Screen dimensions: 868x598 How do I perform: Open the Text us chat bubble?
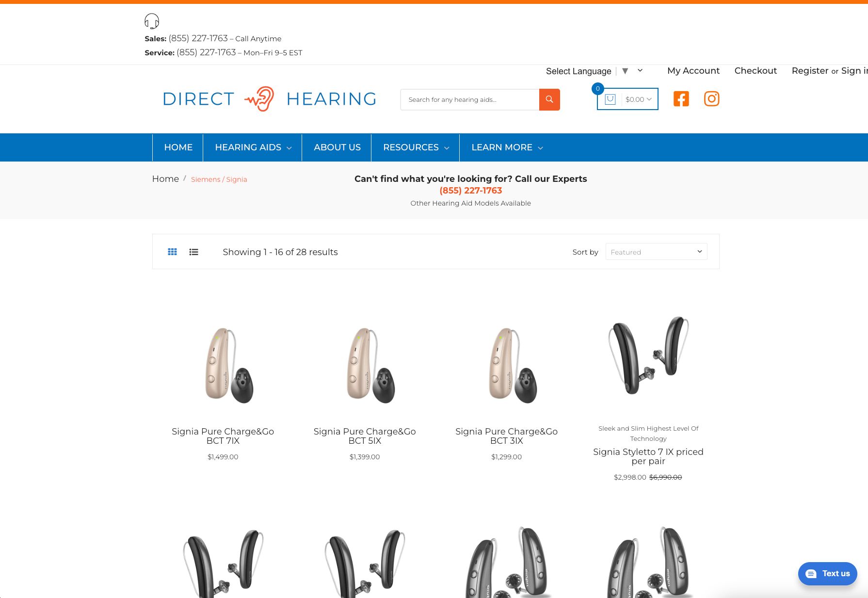coord(827,573)
